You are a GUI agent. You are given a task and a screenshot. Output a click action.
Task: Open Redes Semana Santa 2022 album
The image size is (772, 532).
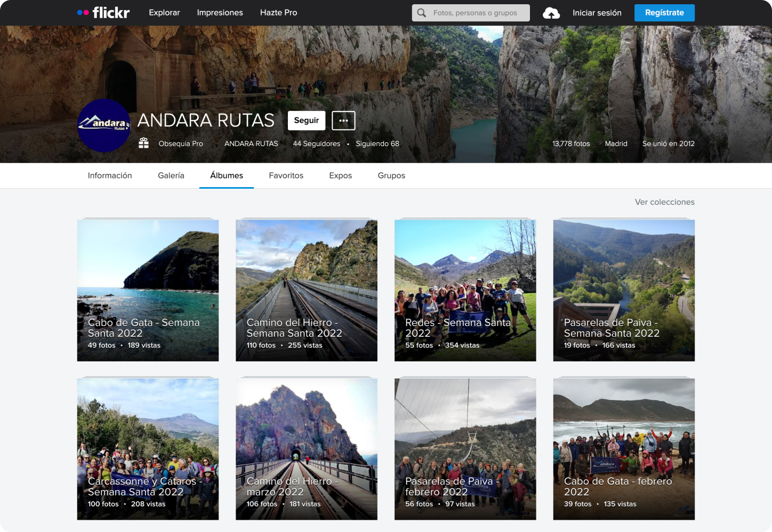click(x=465, y=291)
